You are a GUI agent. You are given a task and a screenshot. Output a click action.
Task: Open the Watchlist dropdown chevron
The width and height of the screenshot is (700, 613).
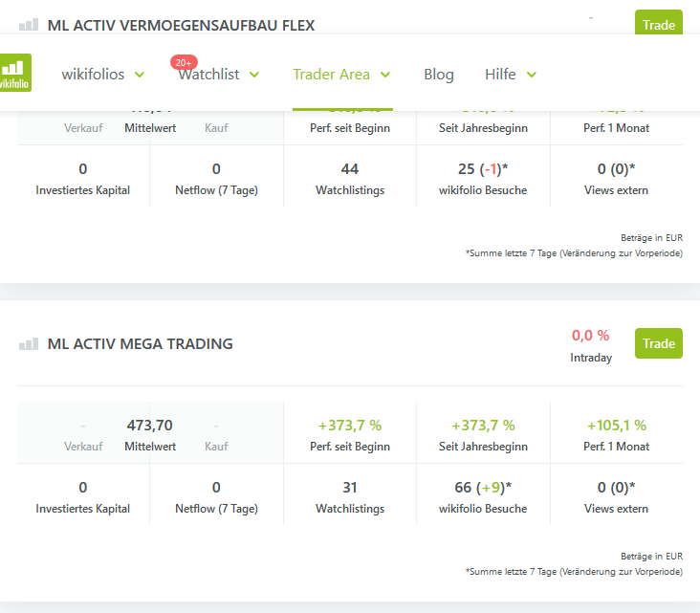(256, 75)
